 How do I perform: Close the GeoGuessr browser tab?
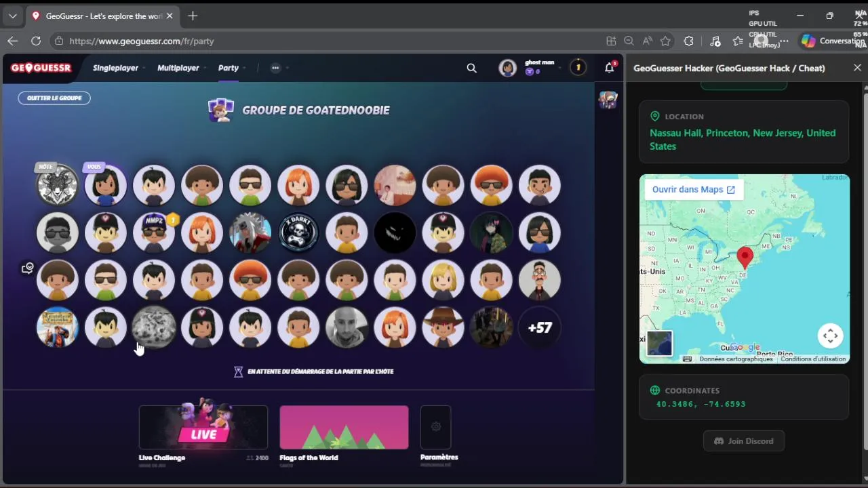click(x=170, y=16)
